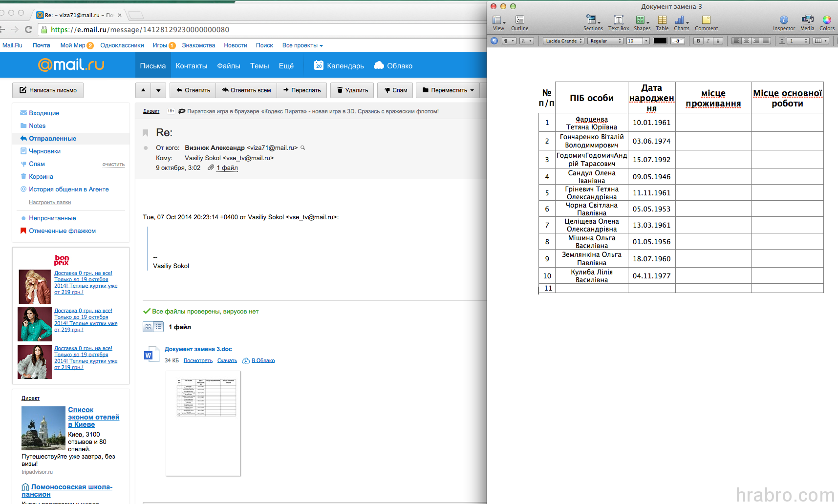Insert a Table using the toolbar icon
The height and width of the screenshot is (504, 838).
(662, 21)
